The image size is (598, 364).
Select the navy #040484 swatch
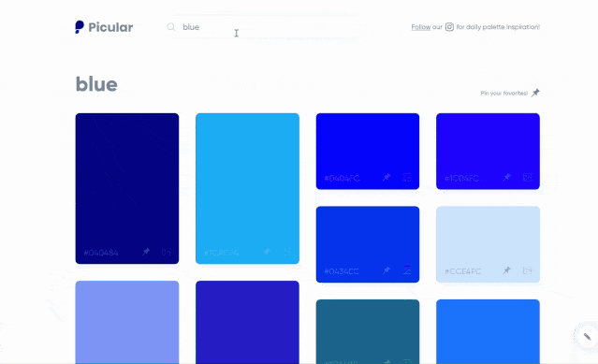pyautogui.click(x=127, y=188)
